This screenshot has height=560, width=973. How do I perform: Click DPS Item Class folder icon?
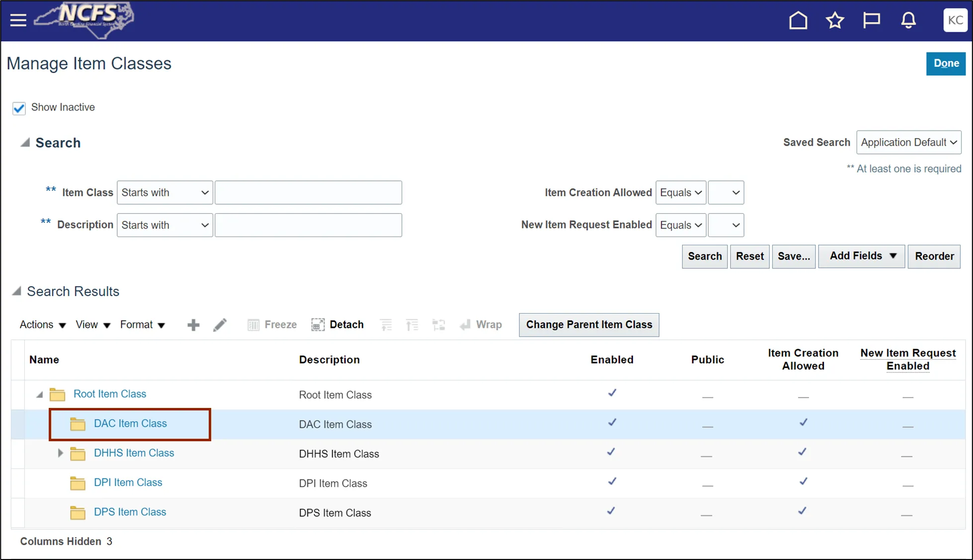(x=78, y=512)
